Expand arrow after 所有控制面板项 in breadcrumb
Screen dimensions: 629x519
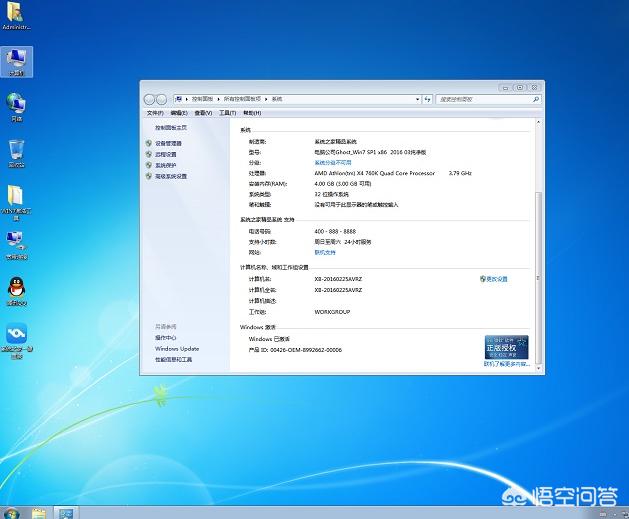click(x=266, y=99)
